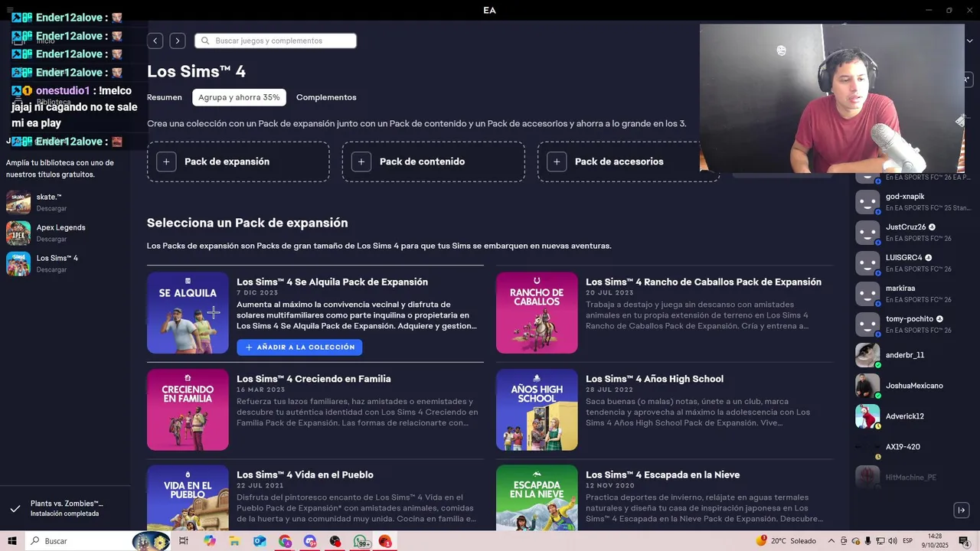Go back with the left arrow button

(x=155, y=41)
